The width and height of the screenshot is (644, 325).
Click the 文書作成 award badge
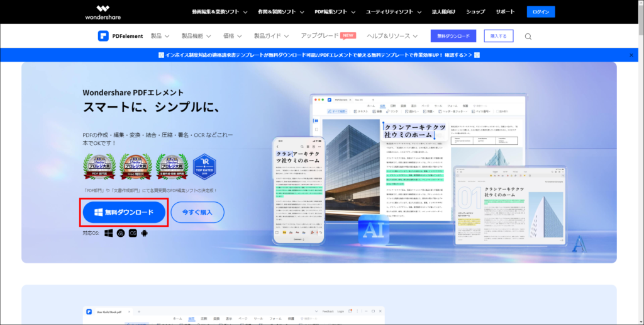click(x=172, y=167)
